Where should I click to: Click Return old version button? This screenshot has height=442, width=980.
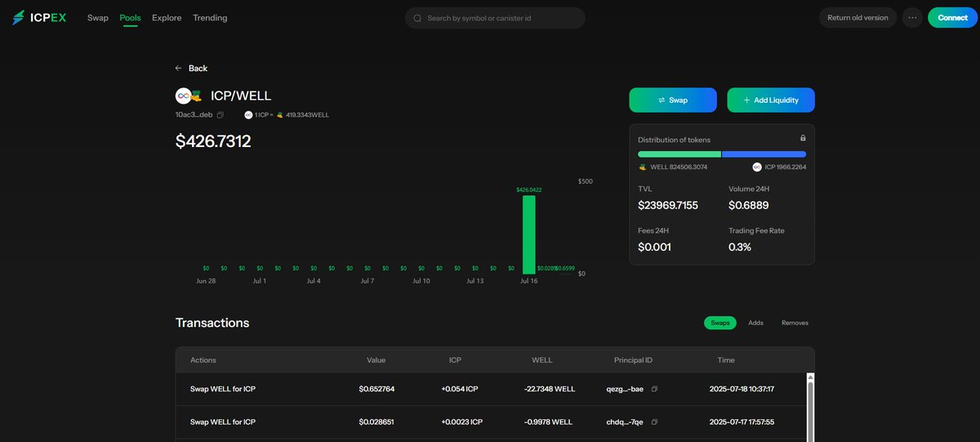click(x=857, y=17)
